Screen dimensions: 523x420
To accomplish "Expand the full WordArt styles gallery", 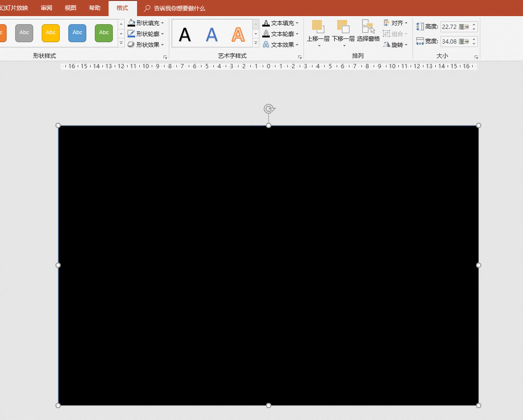I will coord(256,43).
